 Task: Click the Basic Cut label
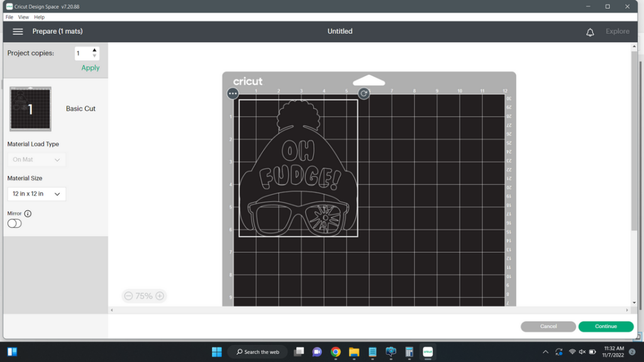tap(80, 109)
